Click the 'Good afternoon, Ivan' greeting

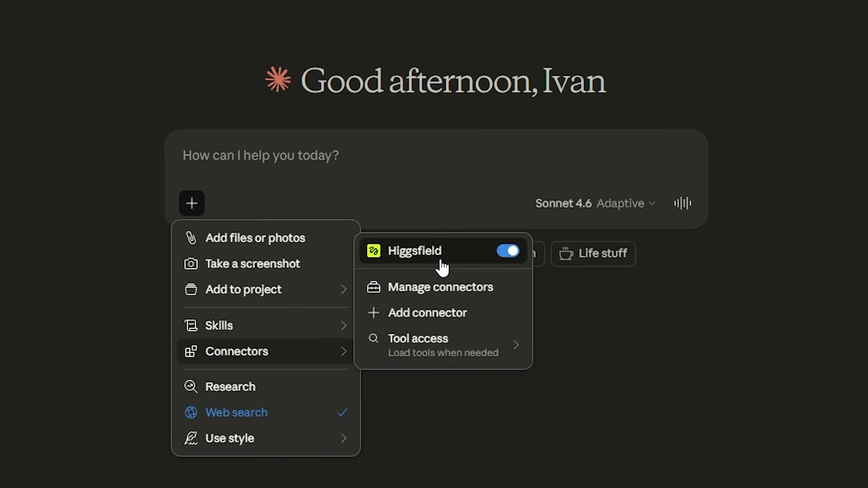453,81
